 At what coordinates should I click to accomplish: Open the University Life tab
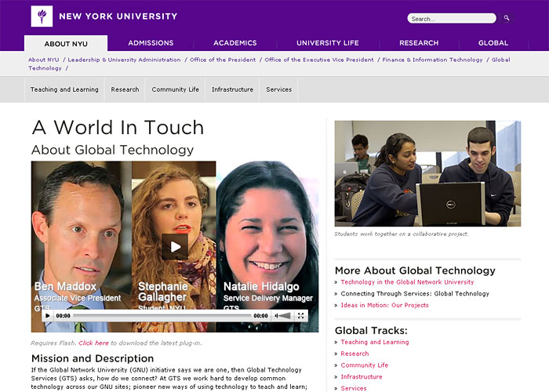(x=328, y=43)
